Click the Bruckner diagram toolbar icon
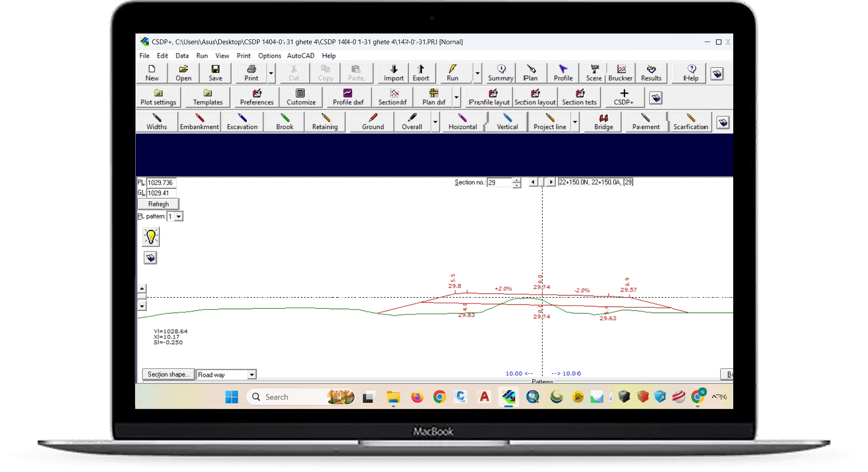 click(620, 73)
